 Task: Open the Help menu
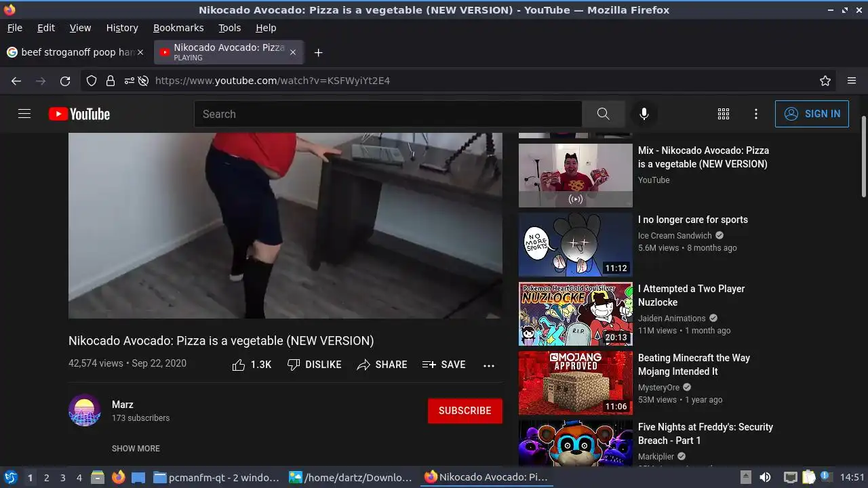266,28
